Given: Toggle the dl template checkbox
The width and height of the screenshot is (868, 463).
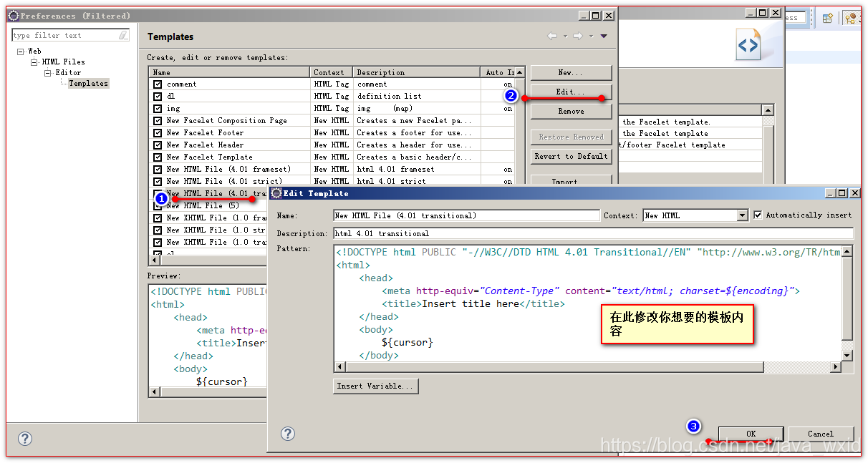Looking at the screenshot, I should (x=158, y=97).
